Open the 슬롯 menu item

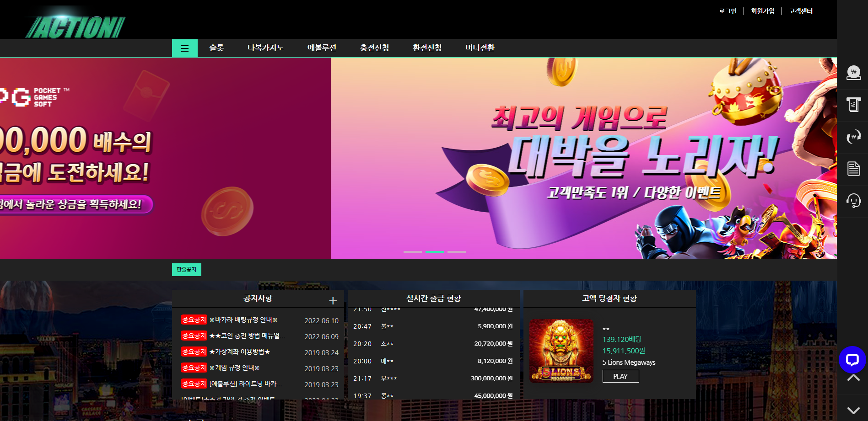click(x=216, y=48)
